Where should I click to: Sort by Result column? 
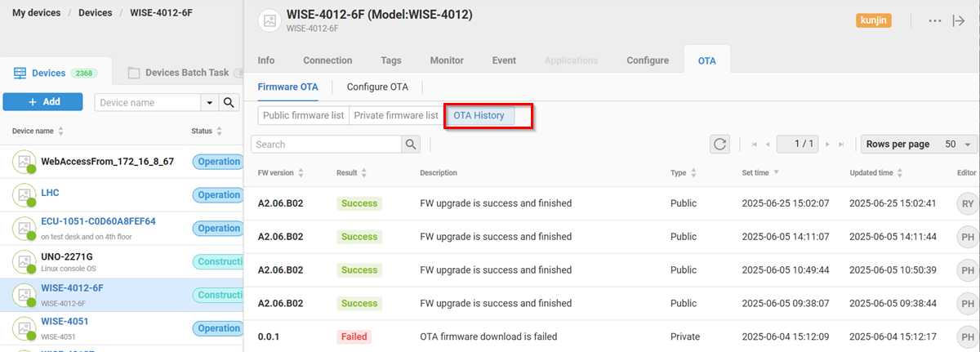point(363,173)
